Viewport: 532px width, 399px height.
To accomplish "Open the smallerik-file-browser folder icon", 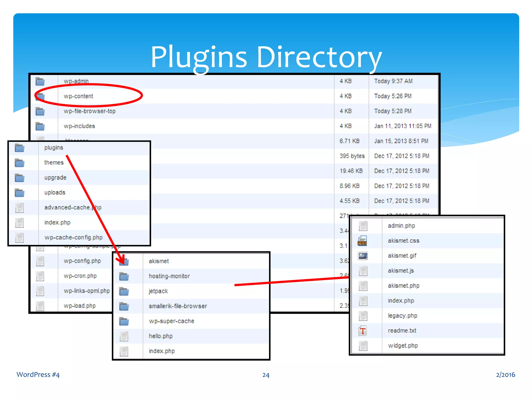I will pos(124,306).
